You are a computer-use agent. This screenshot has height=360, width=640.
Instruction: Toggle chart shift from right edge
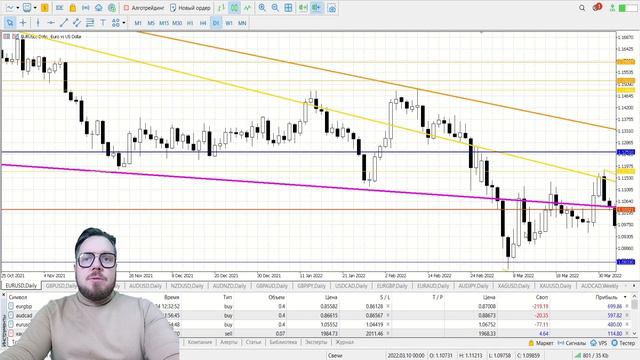click(316, 8)
